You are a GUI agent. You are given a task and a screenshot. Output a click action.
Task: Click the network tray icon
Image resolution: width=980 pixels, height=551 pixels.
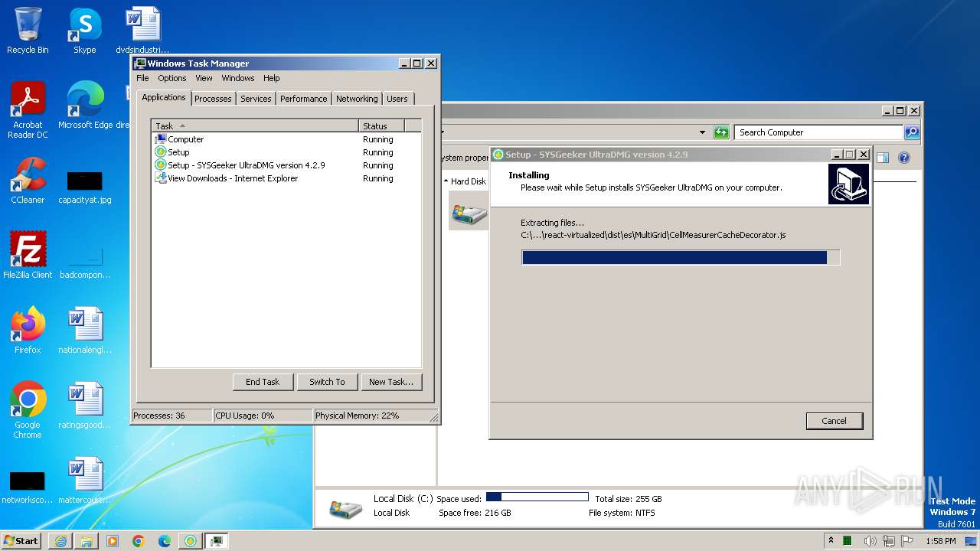888,541
